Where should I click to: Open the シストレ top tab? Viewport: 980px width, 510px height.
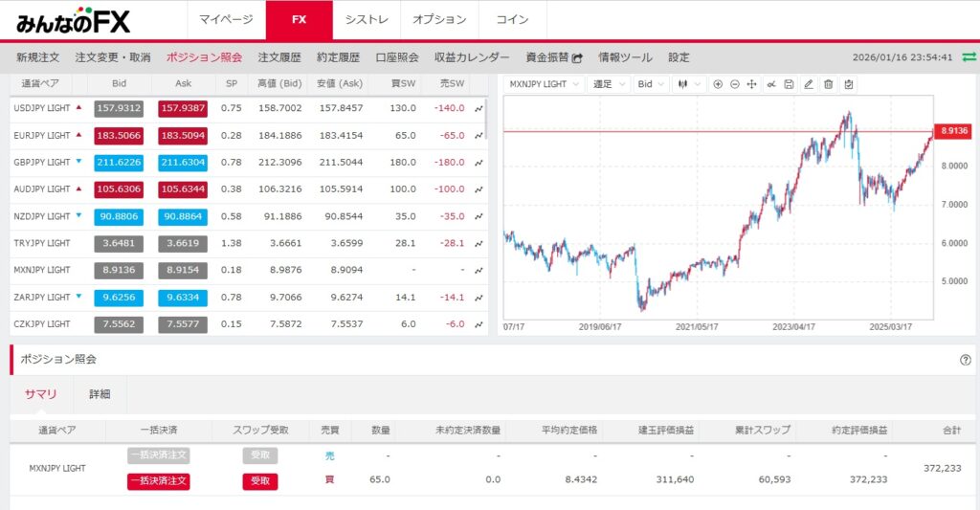click(368, 19)
